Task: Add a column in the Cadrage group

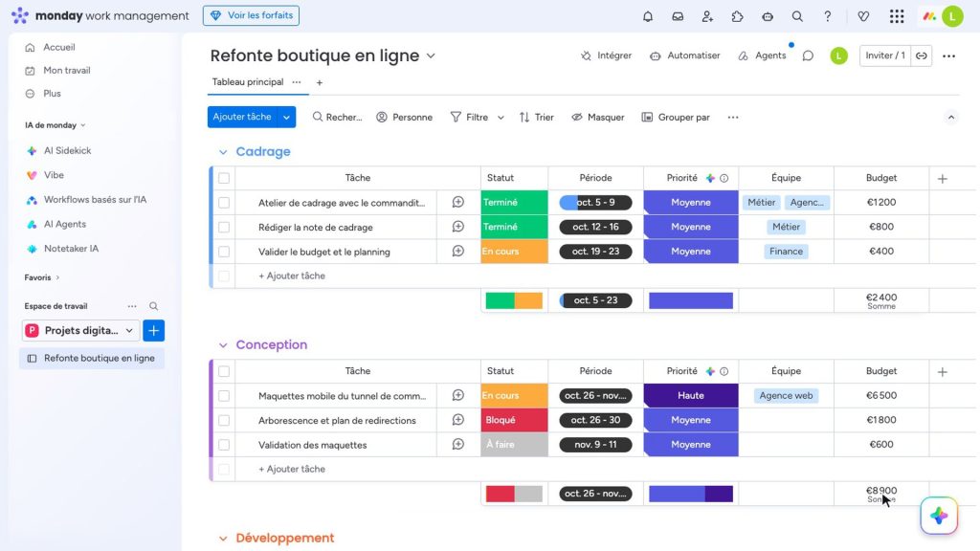Action: [x=943, y=179]
